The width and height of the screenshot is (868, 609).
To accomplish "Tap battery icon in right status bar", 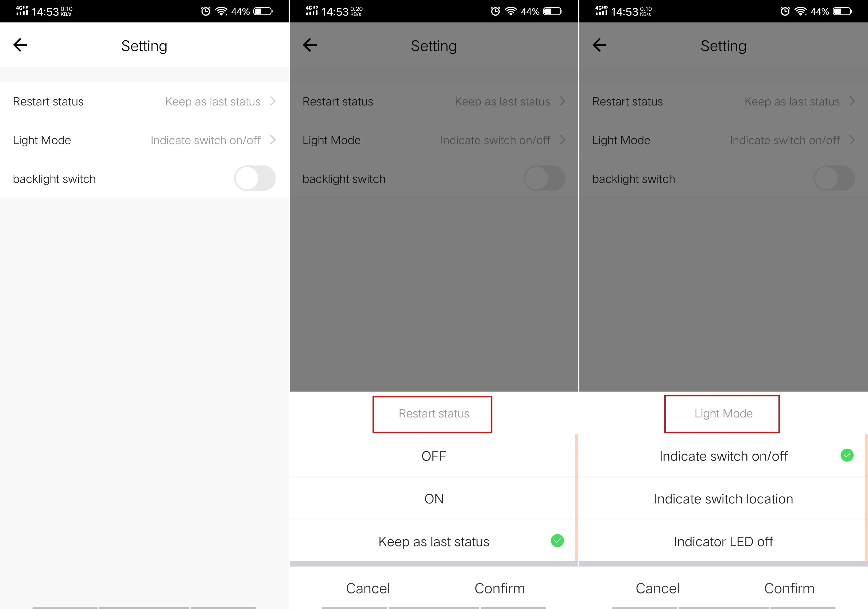I will click(843, 11).
